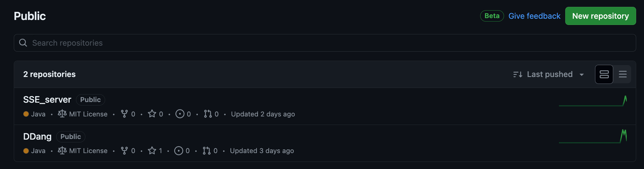644x169 pixels.
Task: Click the license scale icon on DDang
Action: click(62, 150)
